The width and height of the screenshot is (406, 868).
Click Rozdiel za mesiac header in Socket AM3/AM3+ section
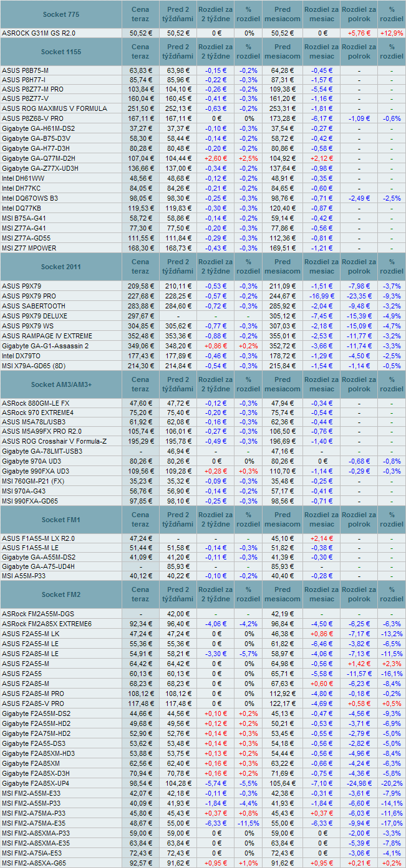click(322, 384)
